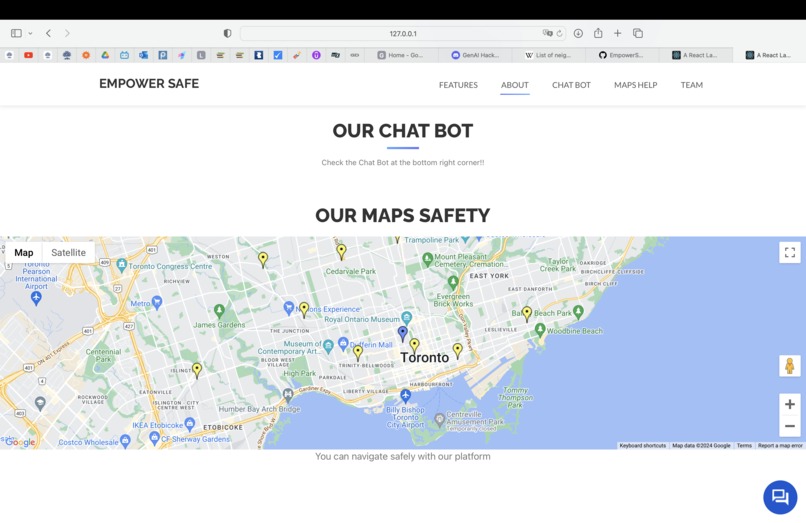Switch to the Home - Go... tab
Screen dimensions: 806x523
[x=401, y=55]
